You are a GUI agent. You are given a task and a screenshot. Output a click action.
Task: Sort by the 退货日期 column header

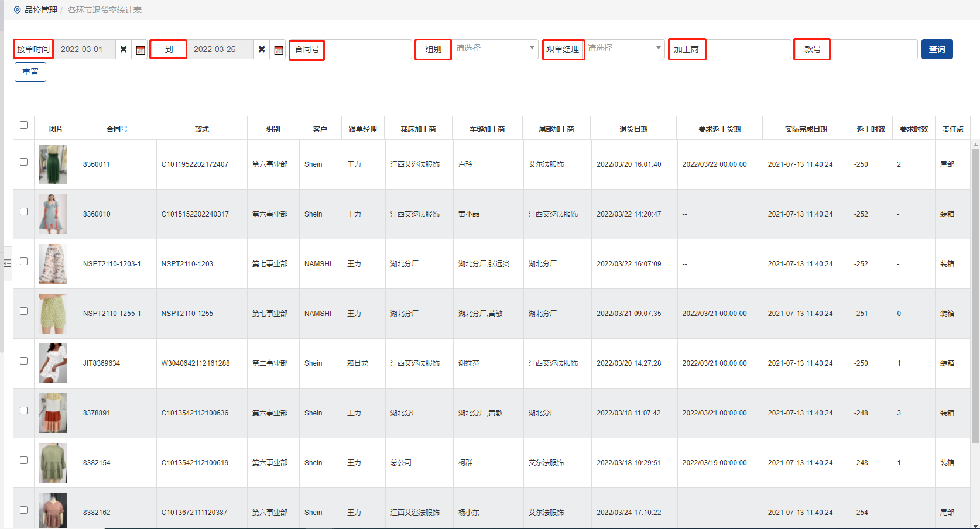633,129
